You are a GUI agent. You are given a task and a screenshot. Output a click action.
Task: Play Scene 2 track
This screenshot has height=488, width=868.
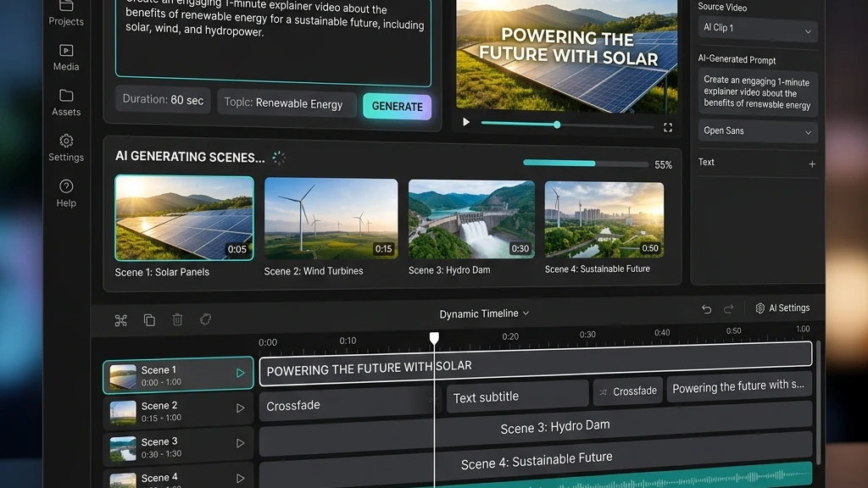coord(240,408)
